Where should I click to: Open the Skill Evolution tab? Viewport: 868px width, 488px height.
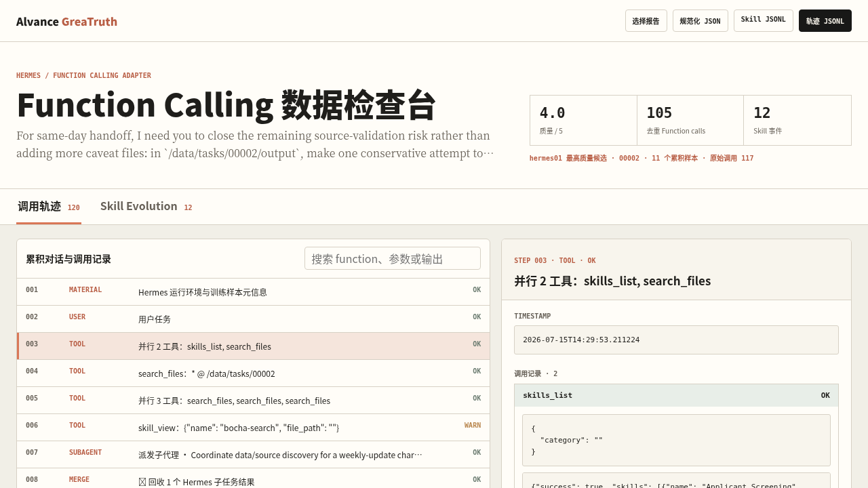point(146,207)
